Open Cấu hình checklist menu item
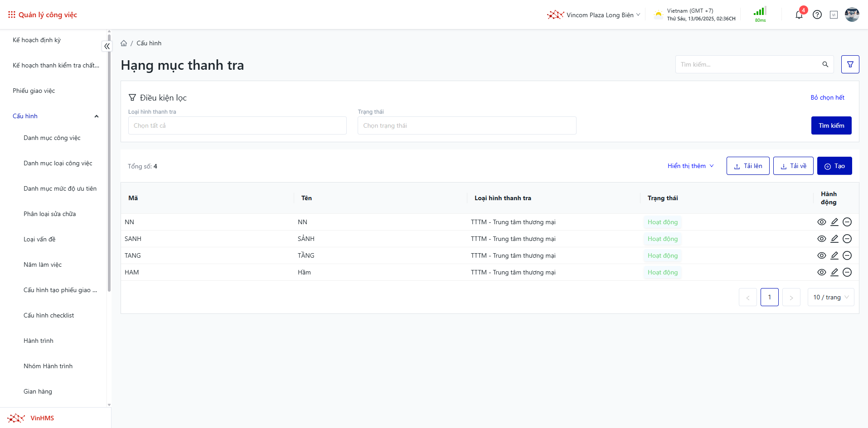 pyautogui.click(x=49, y=315)
